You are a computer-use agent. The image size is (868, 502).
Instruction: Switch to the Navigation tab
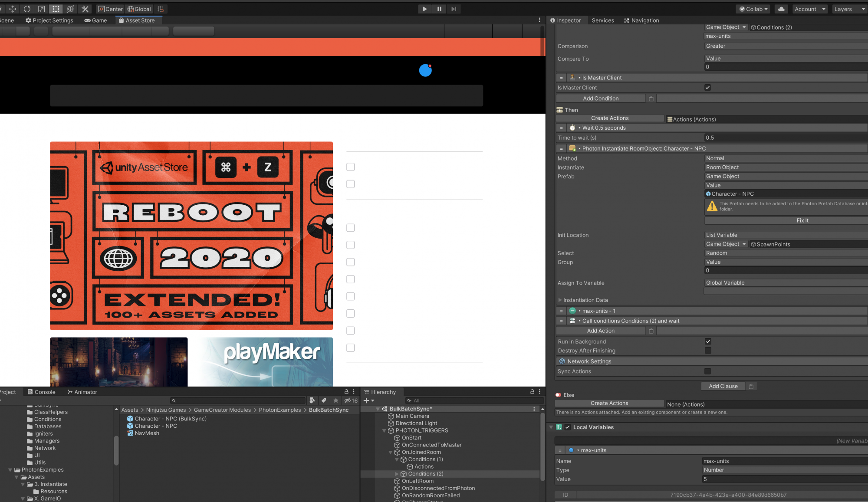(641, 20)
